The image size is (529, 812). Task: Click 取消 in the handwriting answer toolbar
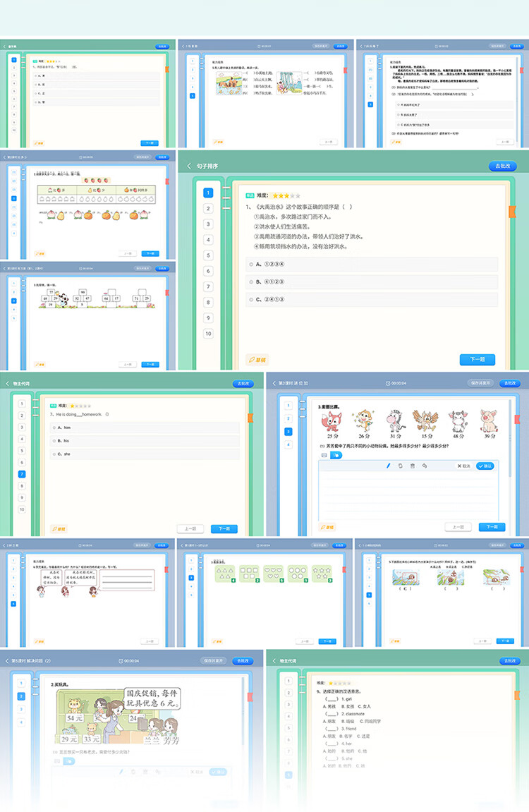tap(464, 466)
